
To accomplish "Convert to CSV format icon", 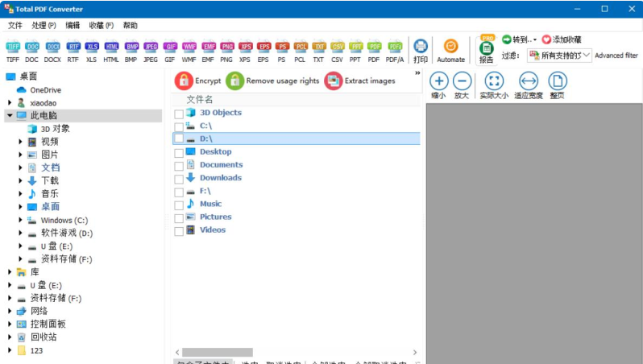I will (337, 52).
